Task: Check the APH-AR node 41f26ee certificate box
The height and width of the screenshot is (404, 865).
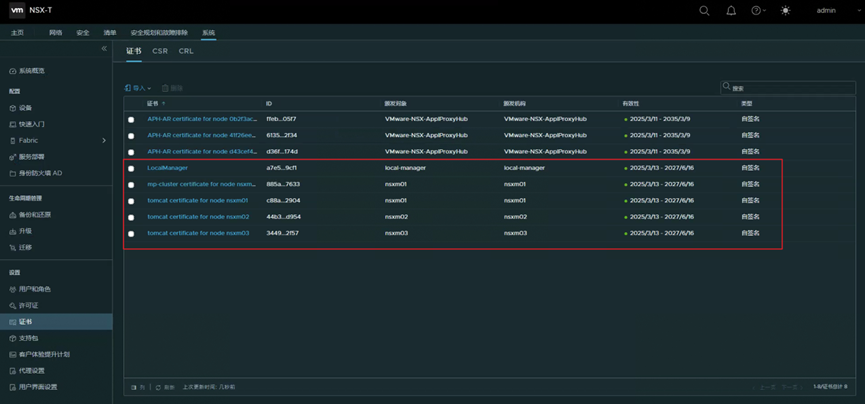Action: point(131,136)
